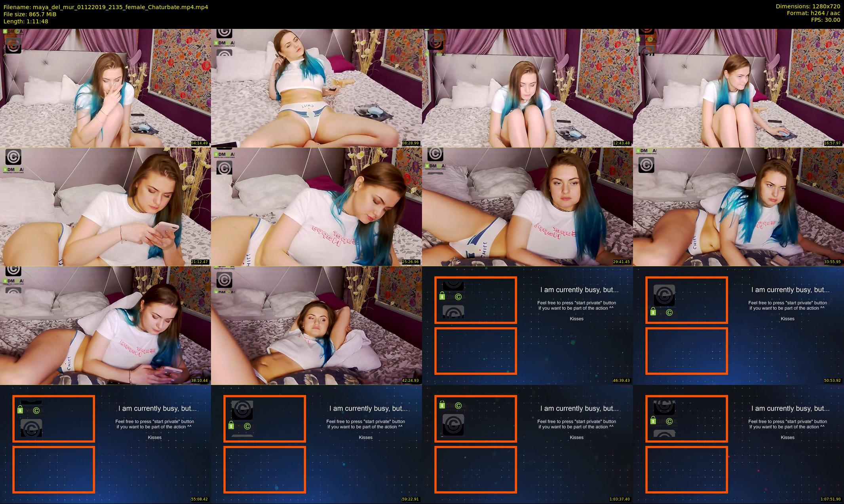Click the copyright logo in the 21:12 frame
This screenshot has height=504, width=844.
coord(13,157)
